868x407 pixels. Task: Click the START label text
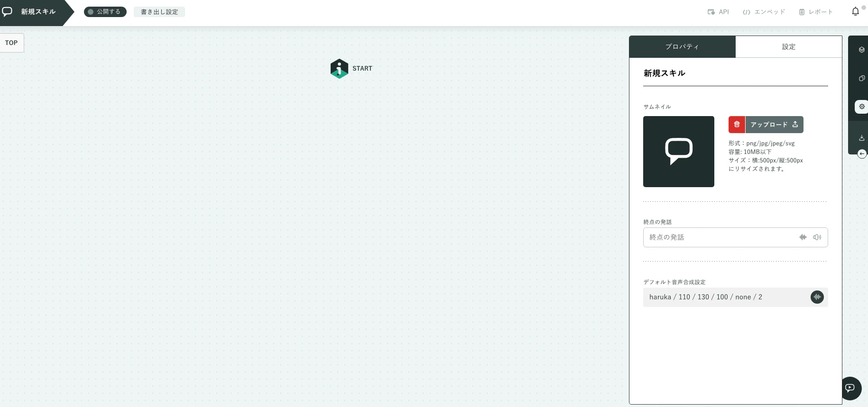pyautogui.click(x=362, y=69)
